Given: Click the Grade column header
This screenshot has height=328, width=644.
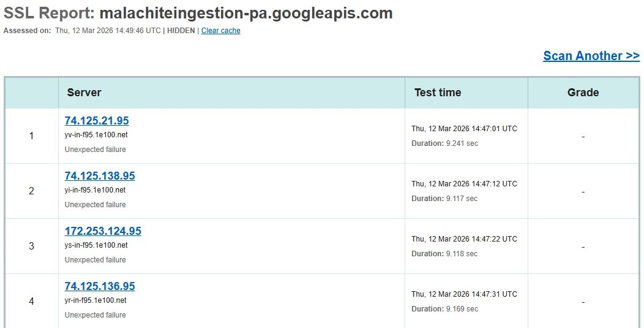Looking at the screenshot, I should click(583, 93).
